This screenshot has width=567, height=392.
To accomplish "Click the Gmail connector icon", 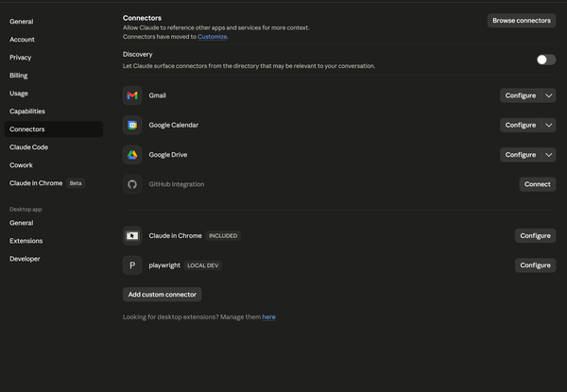I will coord(132,95).
